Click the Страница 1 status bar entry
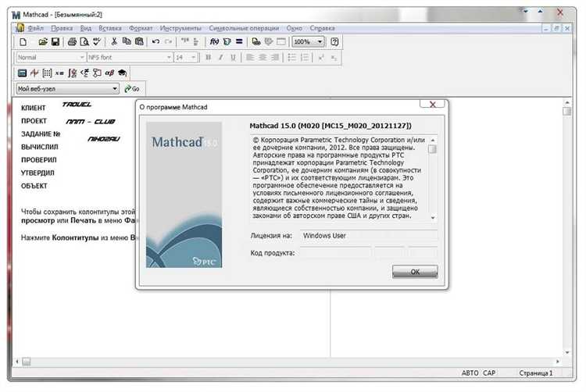The image size is (586, 392). (x=535, y=372)
